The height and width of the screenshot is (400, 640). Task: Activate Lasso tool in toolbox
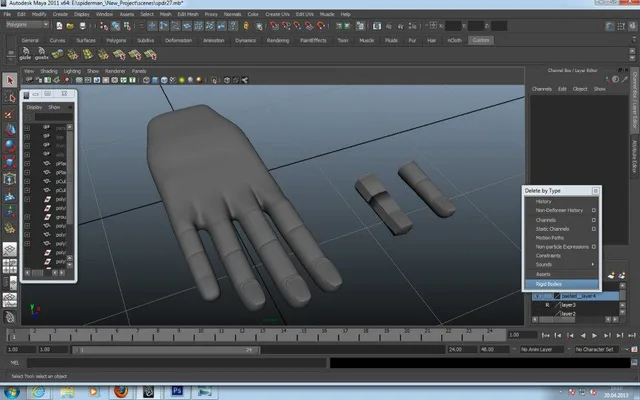[x=10, y=97]
